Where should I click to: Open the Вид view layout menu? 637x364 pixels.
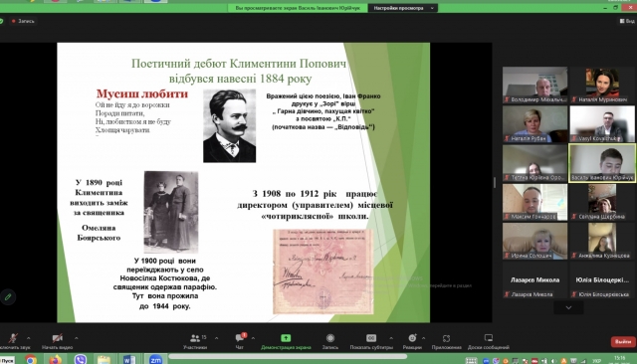tap(628, 21)
